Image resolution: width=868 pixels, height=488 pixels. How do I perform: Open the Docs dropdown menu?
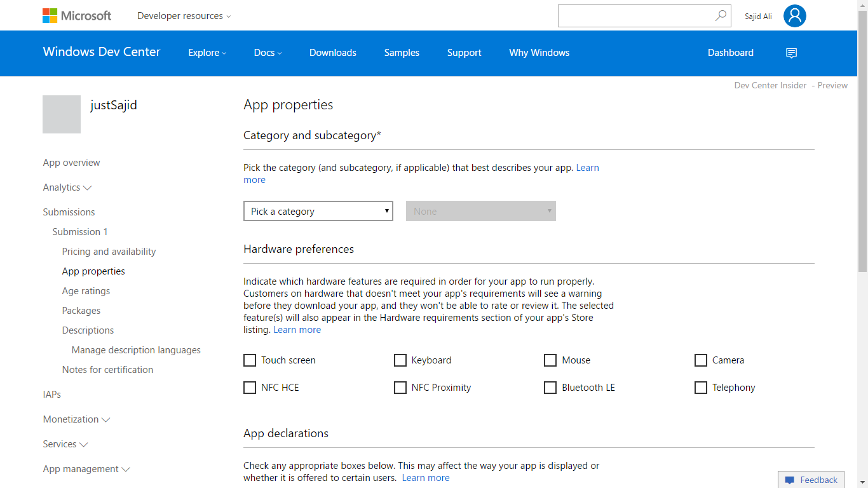268,53
